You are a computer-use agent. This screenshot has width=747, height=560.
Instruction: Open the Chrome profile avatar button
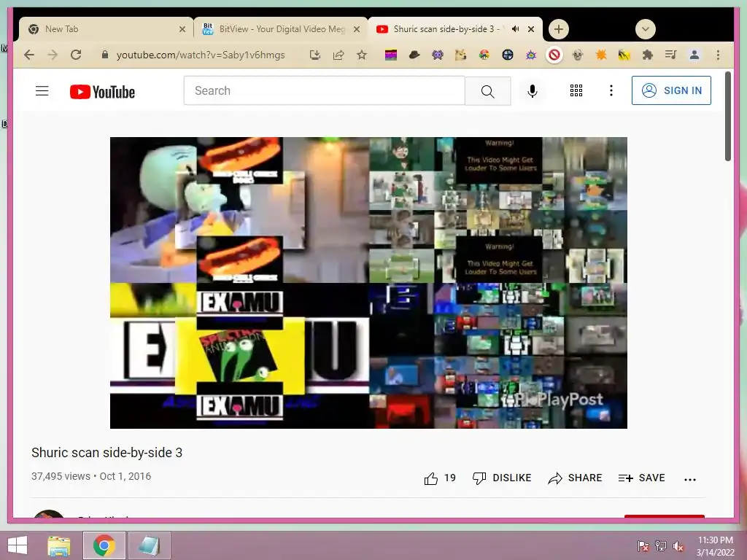pos(694,55)
